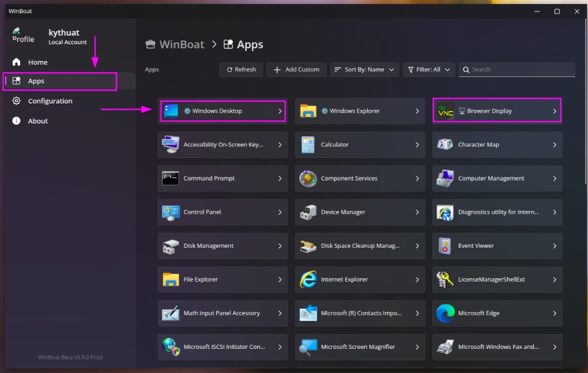This screenshot has height=373, width=588.
Task: Click the search magnifier icon
Action: [x=466, y=70]
